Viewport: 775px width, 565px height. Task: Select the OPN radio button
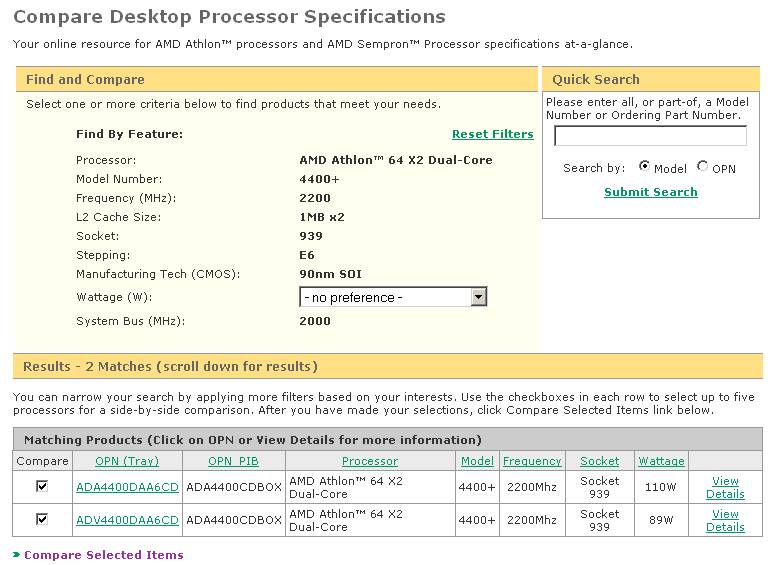click(702, 166)
